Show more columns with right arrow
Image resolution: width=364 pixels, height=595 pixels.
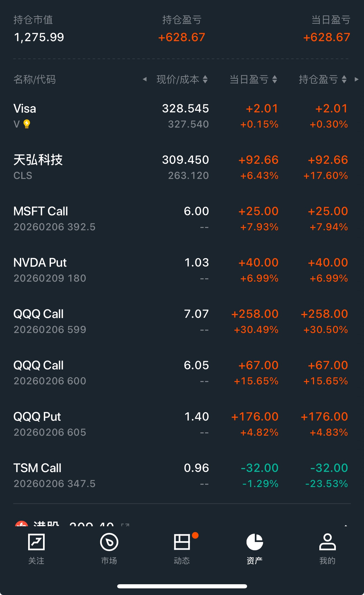(x=357, y=80)
